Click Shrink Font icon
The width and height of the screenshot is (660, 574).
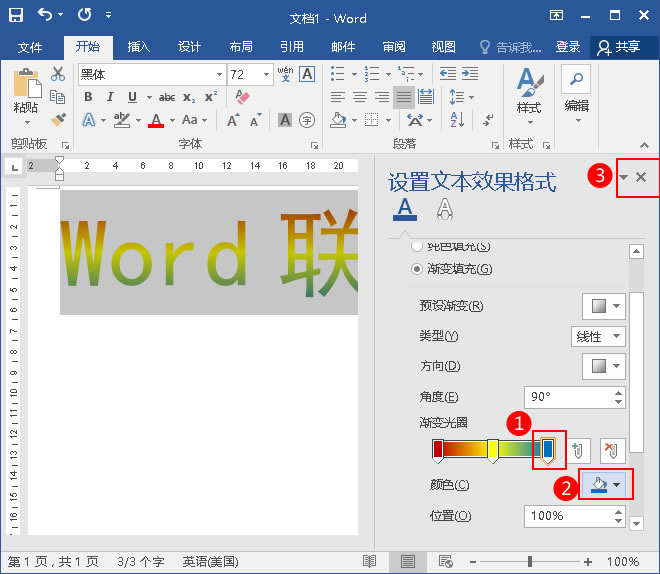coord(255,120)
